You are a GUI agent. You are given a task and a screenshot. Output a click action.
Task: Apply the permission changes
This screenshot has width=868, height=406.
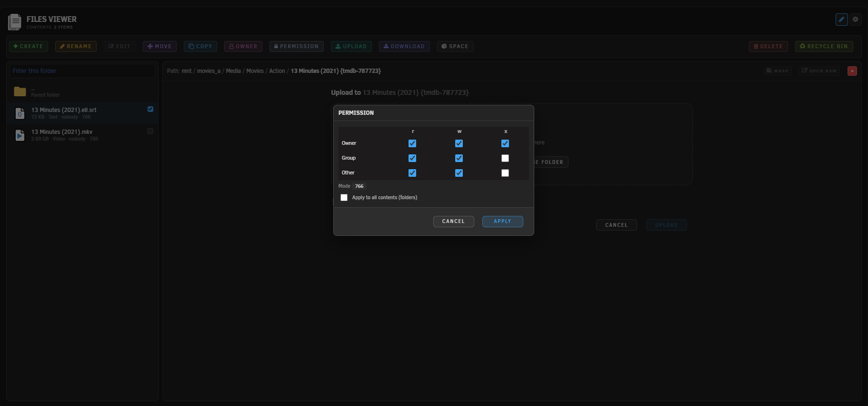[x=502, y=222]
